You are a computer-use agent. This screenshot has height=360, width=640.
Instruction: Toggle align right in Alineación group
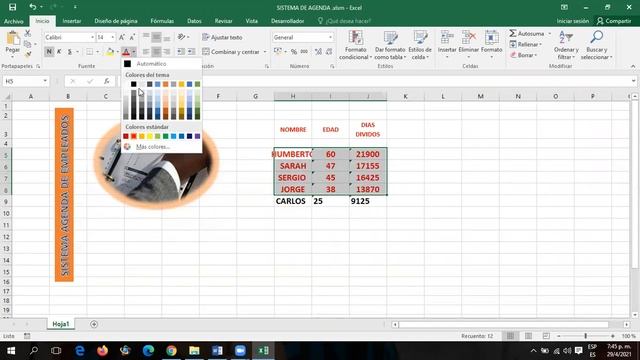[x=167, y=52]
